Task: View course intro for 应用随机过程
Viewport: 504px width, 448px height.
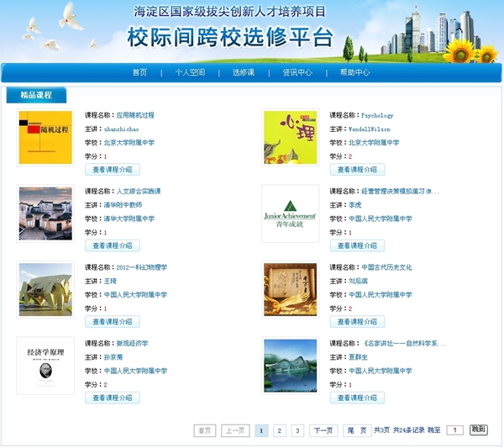Action: point(113,170)
